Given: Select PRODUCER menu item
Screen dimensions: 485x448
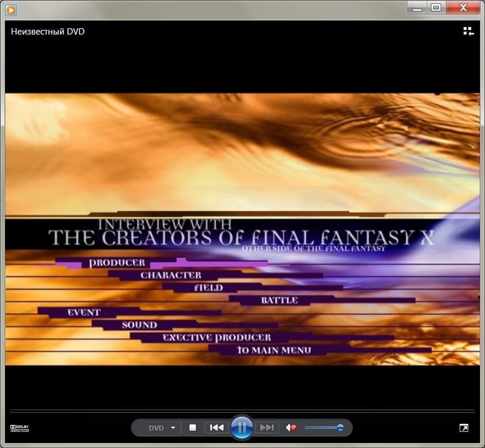Looking at the screenshot, I should click(x=117, y=263).
